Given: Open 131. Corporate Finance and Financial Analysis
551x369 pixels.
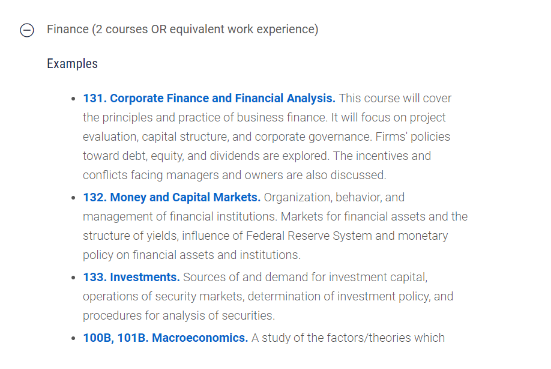Looking at the screenshot, I should 209,98.
